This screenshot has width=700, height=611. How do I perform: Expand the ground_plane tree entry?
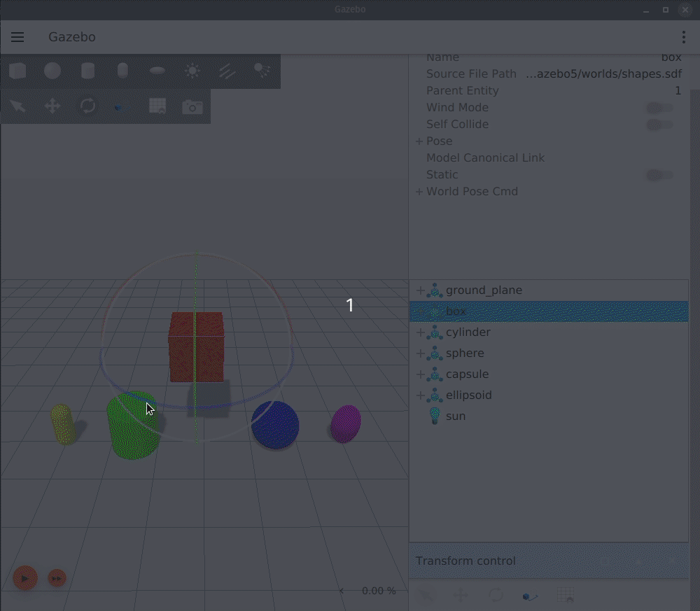pyautogui.click(x=420, y=290)
